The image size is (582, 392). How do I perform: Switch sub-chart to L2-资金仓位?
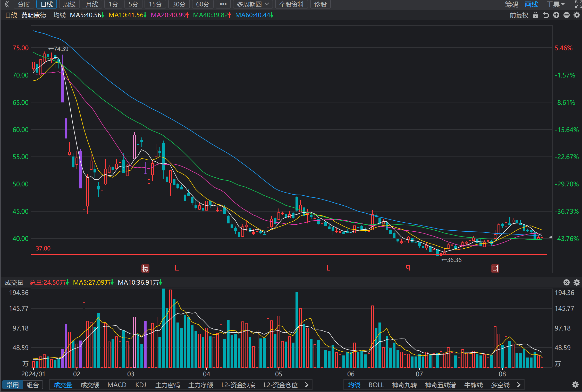(x=281, y=385)
